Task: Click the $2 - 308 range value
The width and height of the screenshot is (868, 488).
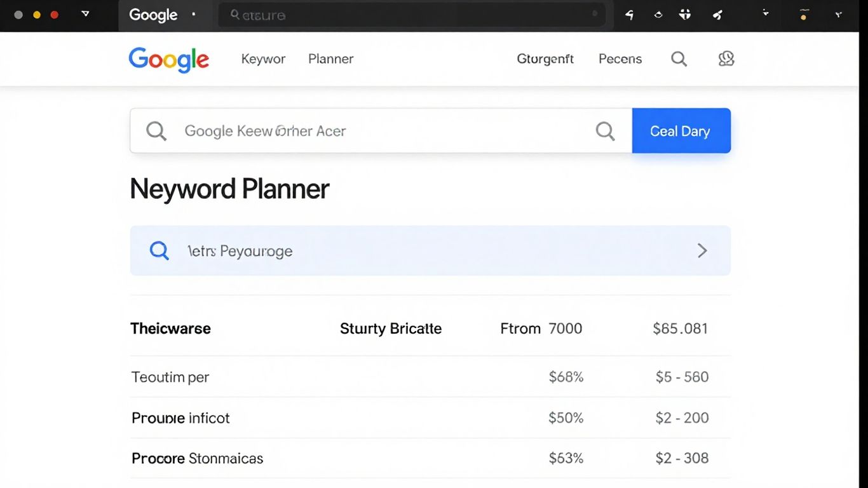Action: [682, 458]
